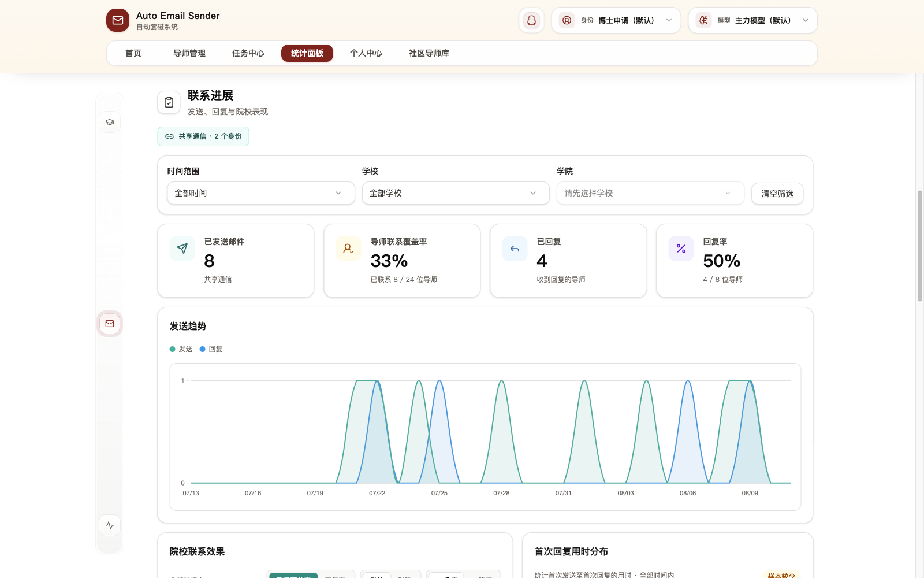Click the 首次回复用时分布 section title
This screenshot has width=924, height=578.
pos(571,552)
